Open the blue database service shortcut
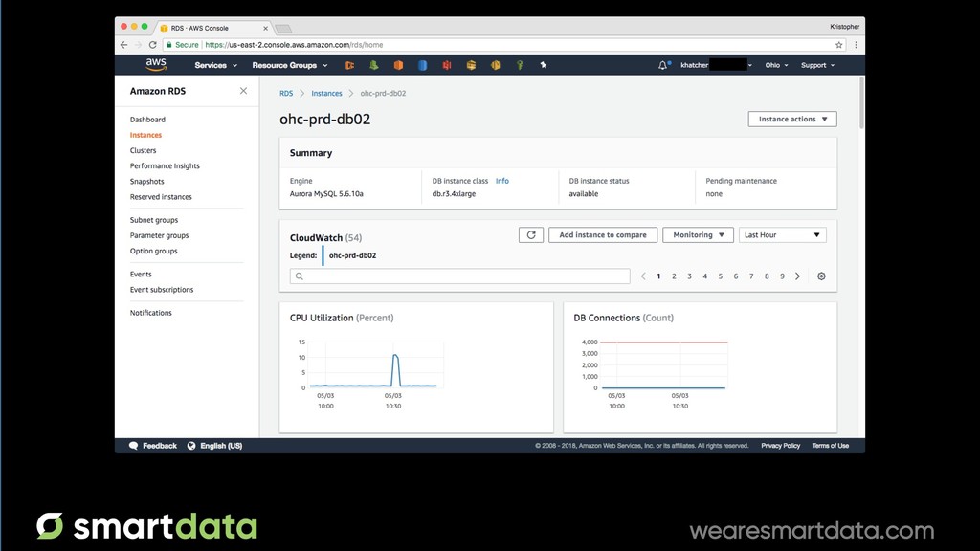980x551 pixels. (x=422, y=65)
